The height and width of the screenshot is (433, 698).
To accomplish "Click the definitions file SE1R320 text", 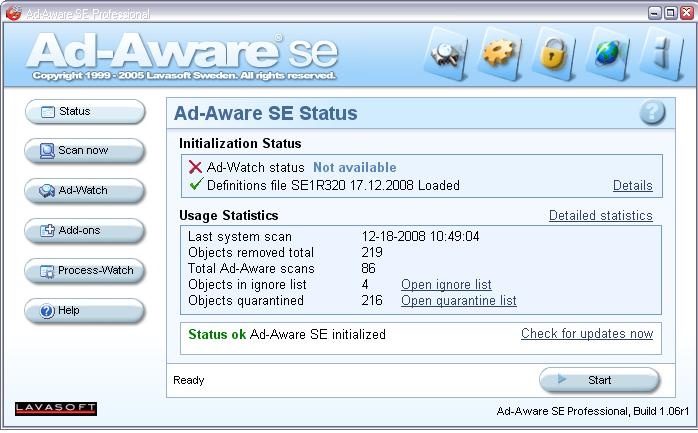I will point(333,185).
